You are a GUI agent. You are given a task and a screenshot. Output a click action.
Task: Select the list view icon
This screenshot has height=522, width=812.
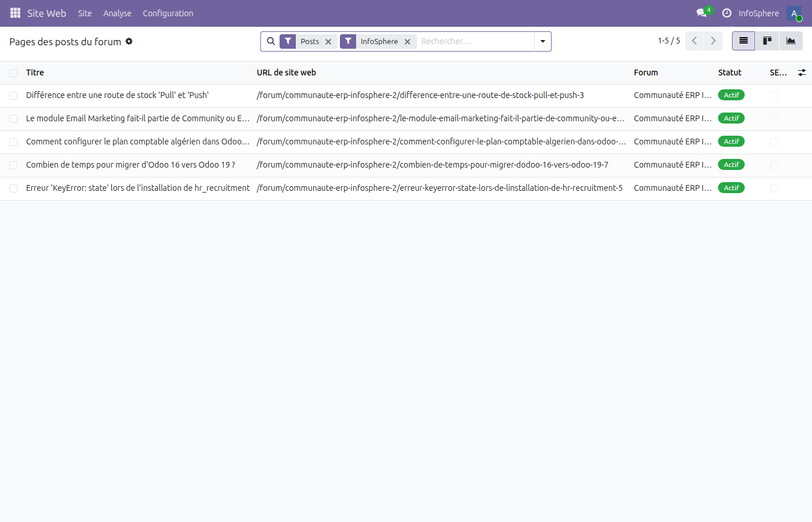pyautogui.click(x=743, y=41)
